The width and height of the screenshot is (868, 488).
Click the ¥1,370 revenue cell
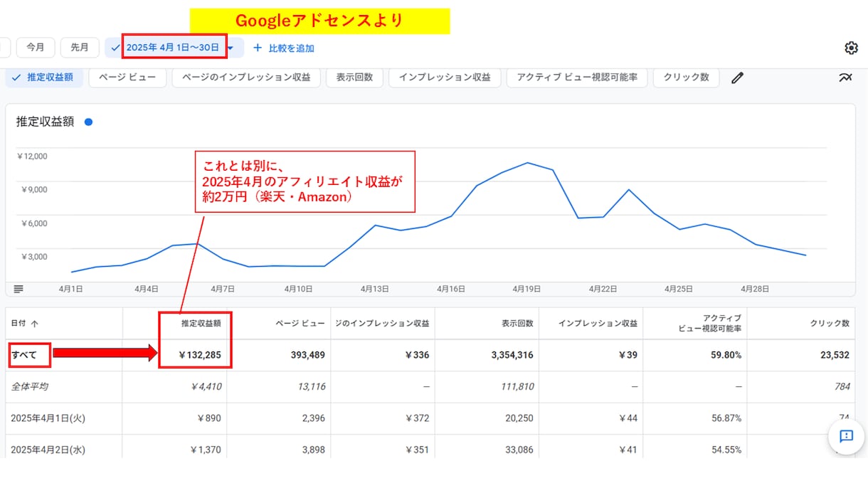206,450
